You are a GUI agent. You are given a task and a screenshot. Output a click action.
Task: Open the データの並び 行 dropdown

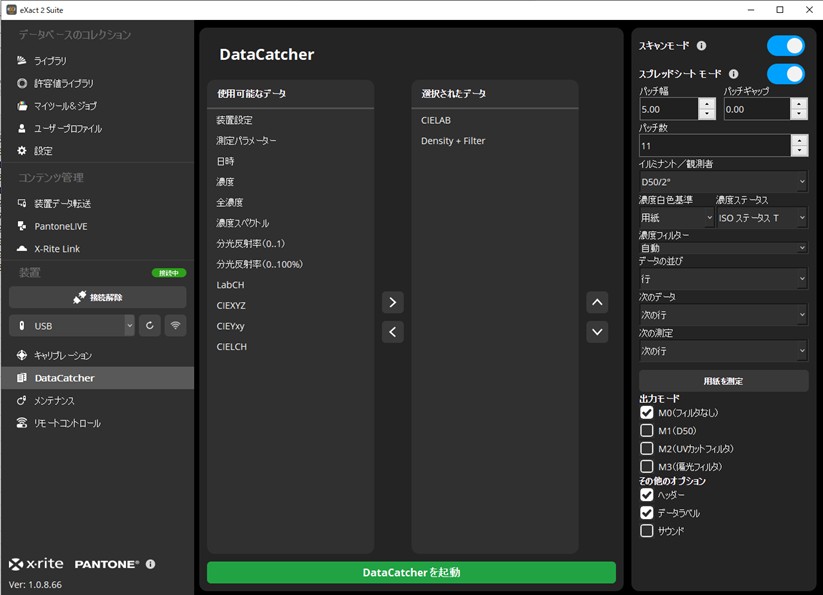pos(723,279)
